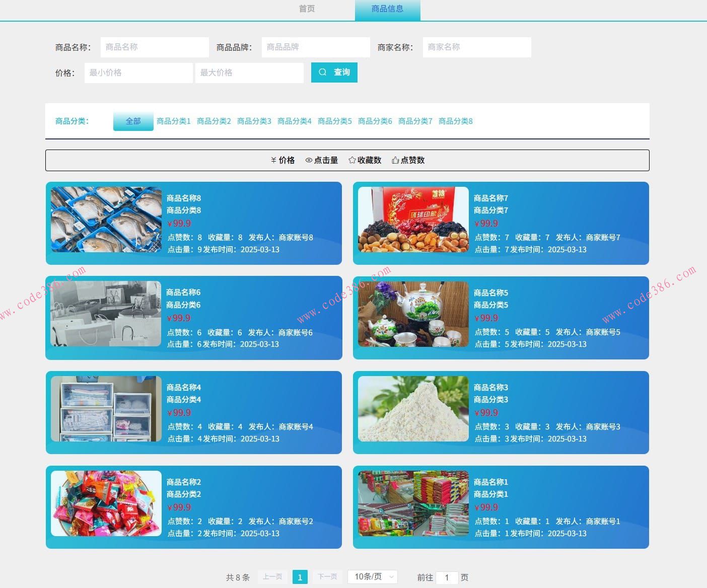Open the 10条/页 page-size dropdown
The image size is (707, 588).
pos(372,577)
